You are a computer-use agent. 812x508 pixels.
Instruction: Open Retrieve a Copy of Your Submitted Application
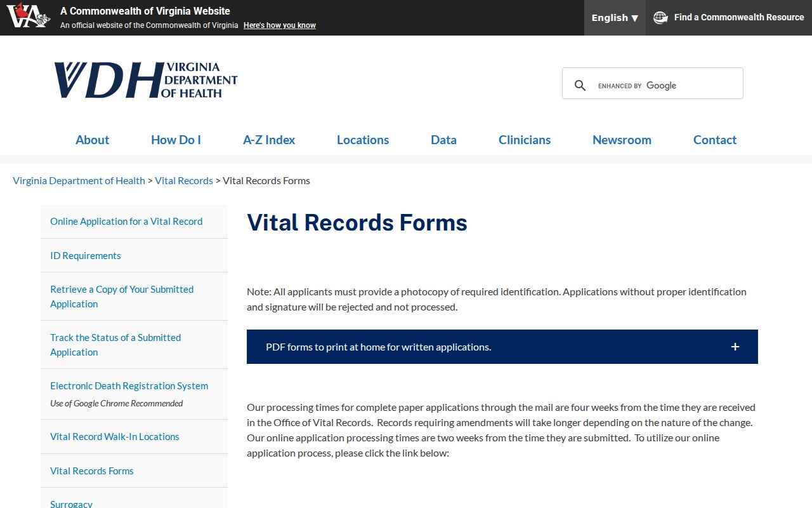click(122, 297)
